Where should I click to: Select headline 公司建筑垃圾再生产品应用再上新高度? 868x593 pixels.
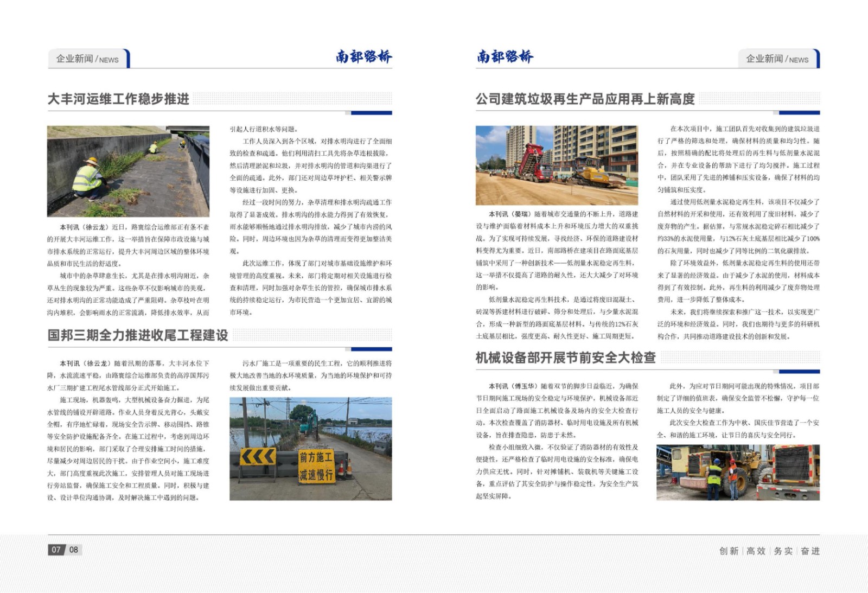click(585, 99)
